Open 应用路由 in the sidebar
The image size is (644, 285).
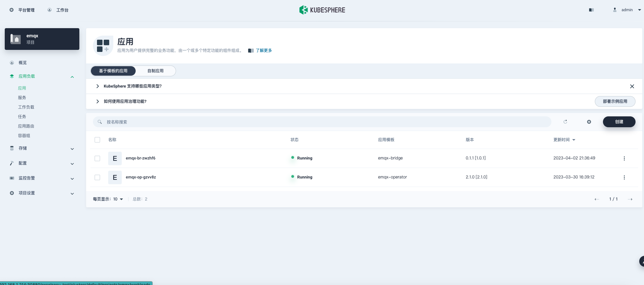click(26, 126)
